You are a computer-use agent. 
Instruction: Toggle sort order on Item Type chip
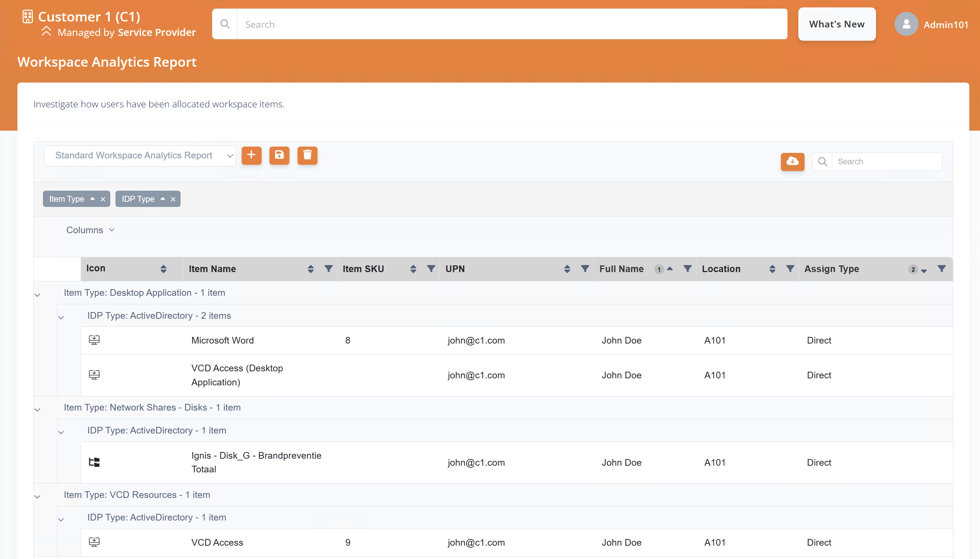[93, 199]
